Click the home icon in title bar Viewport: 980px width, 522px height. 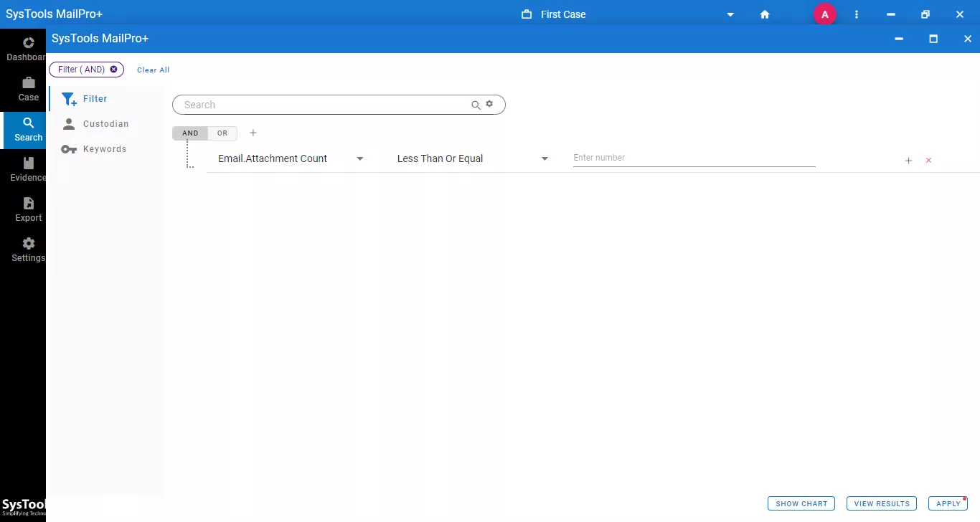pyautogui.click(x=765, y=14)
